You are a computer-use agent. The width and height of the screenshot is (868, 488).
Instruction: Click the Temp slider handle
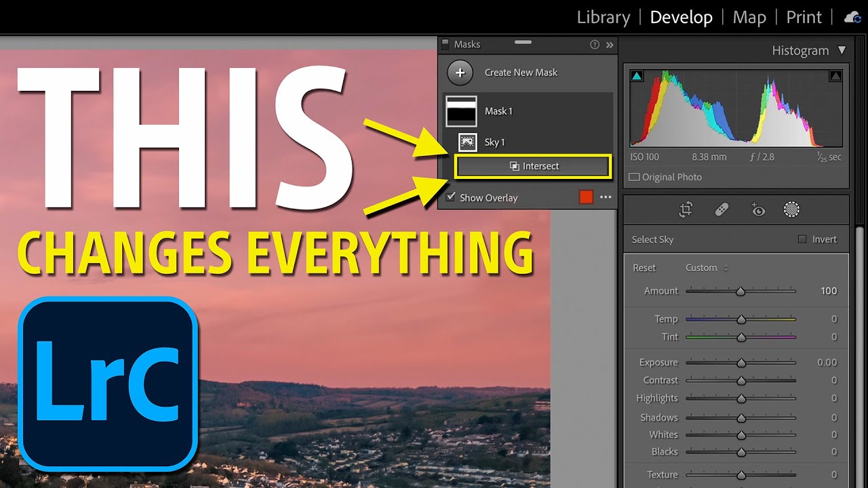pos(741,319)
